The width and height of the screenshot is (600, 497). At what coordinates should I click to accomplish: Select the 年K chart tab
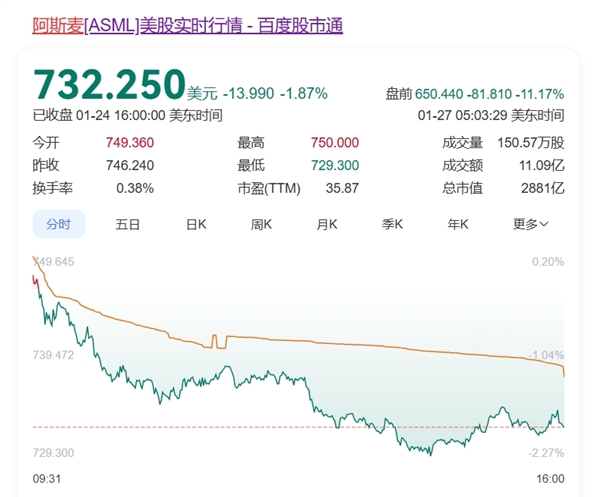point(458,224)
